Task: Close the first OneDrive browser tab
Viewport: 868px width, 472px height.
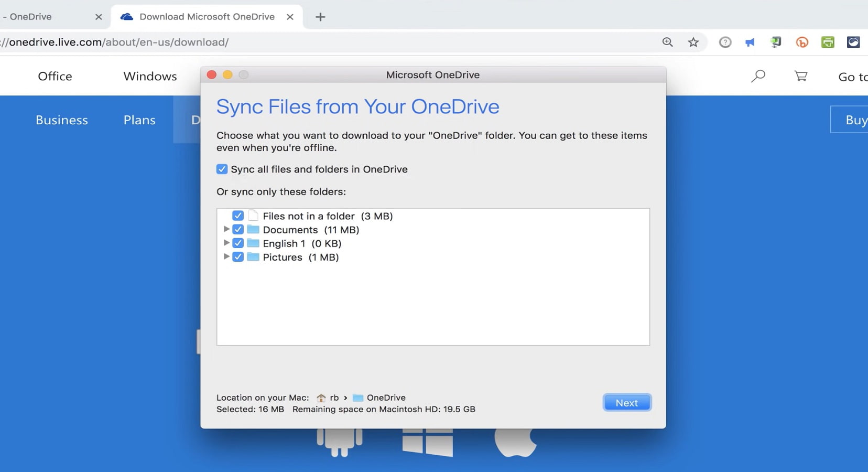Action: (99, 17)
